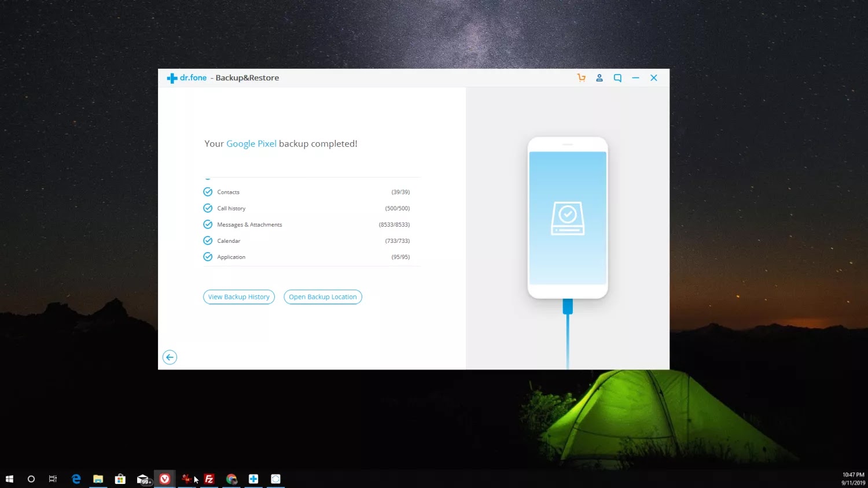Open Task View in the taskbar
The height and width of the screenshot is (488, 868).
pos(53,479)
